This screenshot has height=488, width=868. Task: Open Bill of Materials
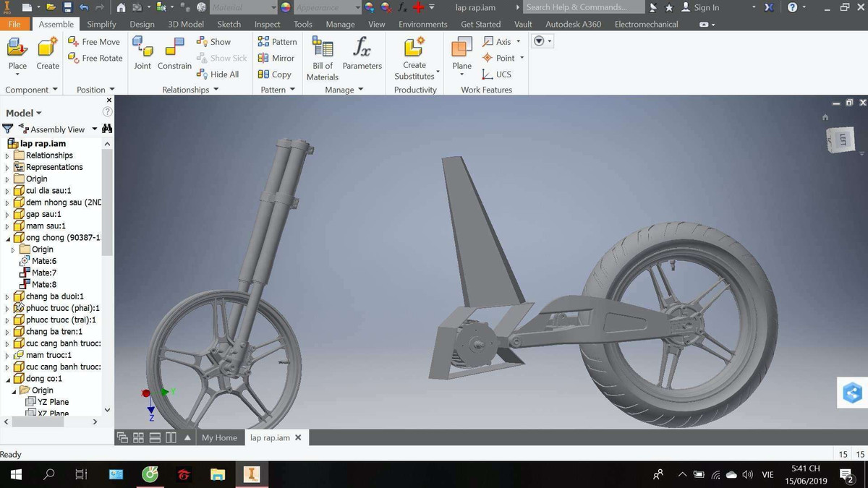[321, 58]
